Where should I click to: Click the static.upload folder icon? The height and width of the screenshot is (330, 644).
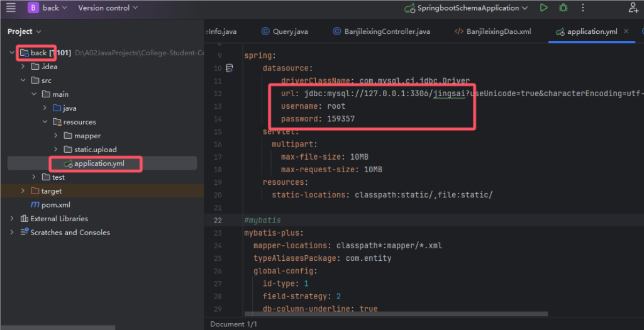coord(68,150)
